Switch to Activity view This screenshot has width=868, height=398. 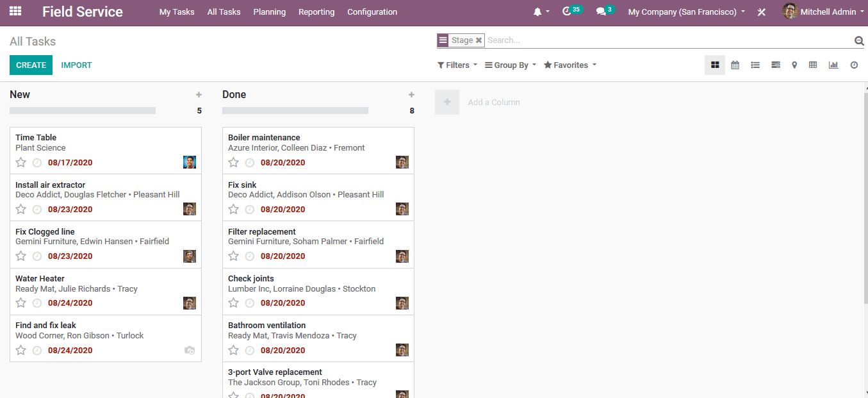(854, 65)
